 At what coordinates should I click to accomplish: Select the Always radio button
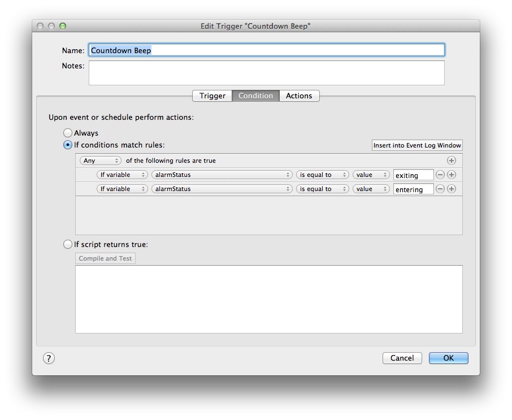(x=68, y=133)
